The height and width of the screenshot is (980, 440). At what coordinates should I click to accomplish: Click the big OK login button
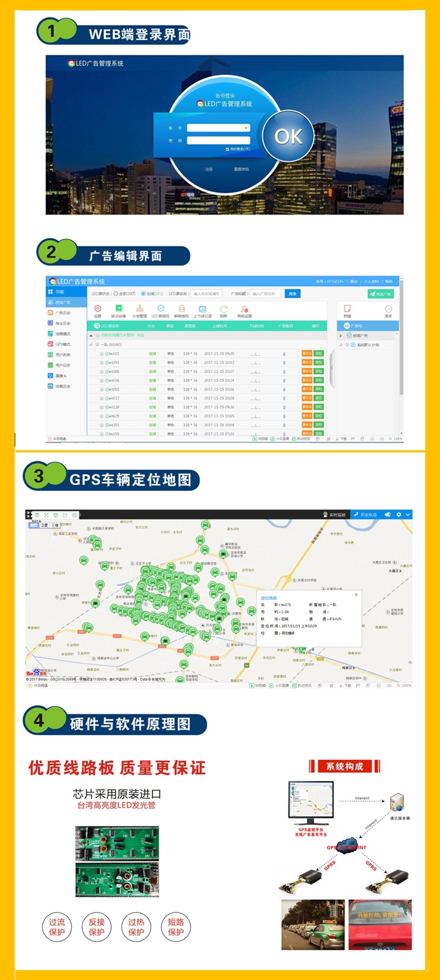click(x=288, y=137)
